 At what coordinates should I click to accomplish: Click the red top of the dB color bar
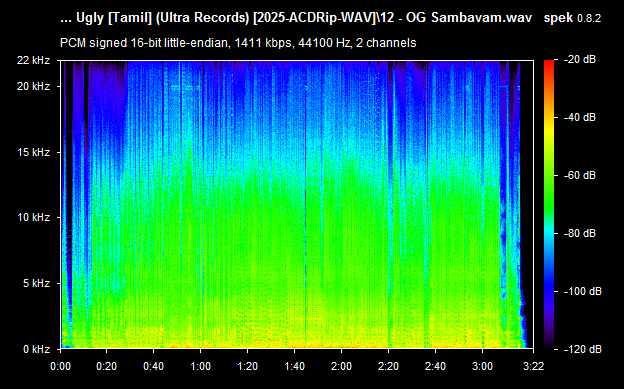[549, 64]
